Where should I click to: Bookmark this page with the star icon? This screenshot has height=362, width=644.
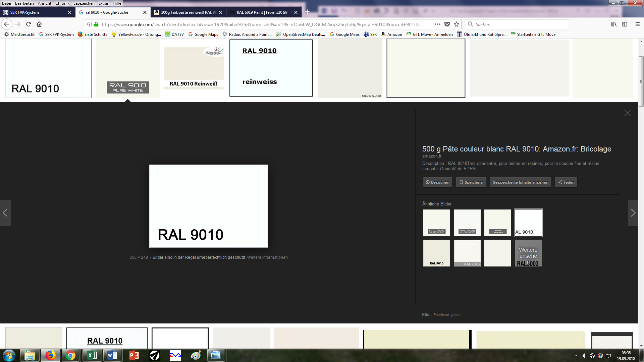tap(457, 24)
